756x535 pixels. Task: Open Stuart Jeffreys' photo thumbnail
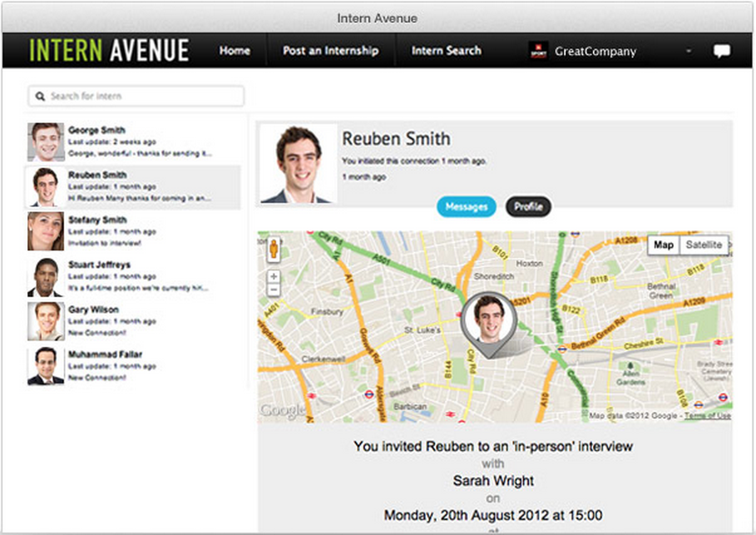(x=46, y=276)
